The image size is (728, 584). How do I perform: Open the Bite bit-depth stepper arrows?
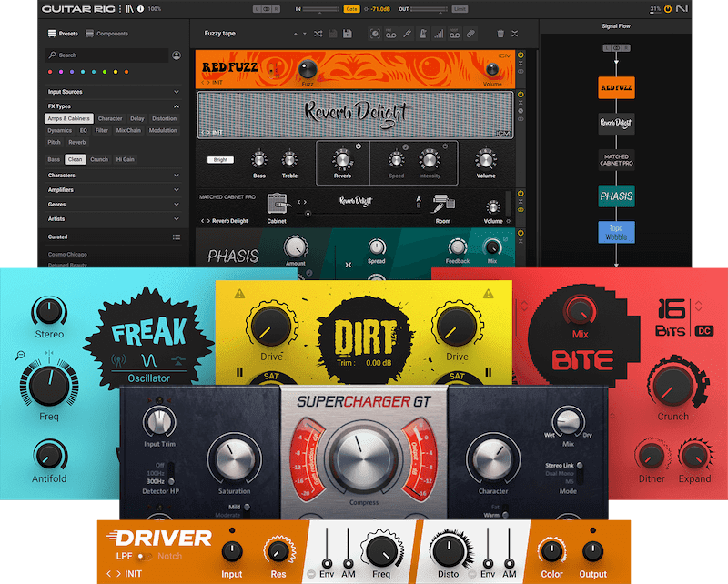[x=698, y=306]
